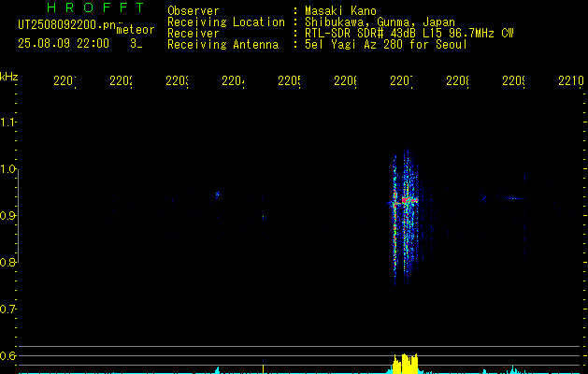588x374 pixels.
Task: Click the 'Receiving Location' field label
Action: [x=226, y=22]
